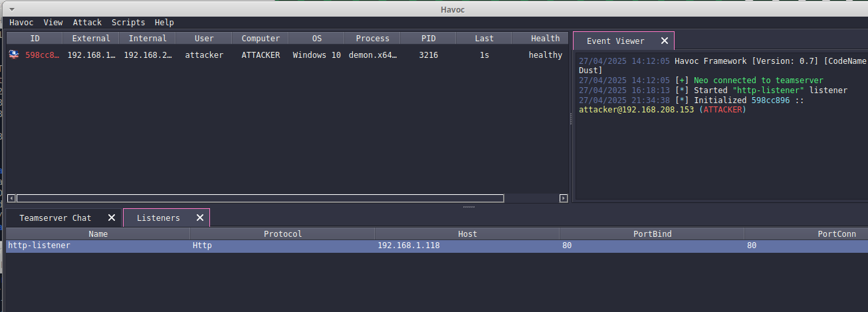Select the healthy status cell
Image resolution: width=868 pixels, height=312 pixels.
(545, 55)
